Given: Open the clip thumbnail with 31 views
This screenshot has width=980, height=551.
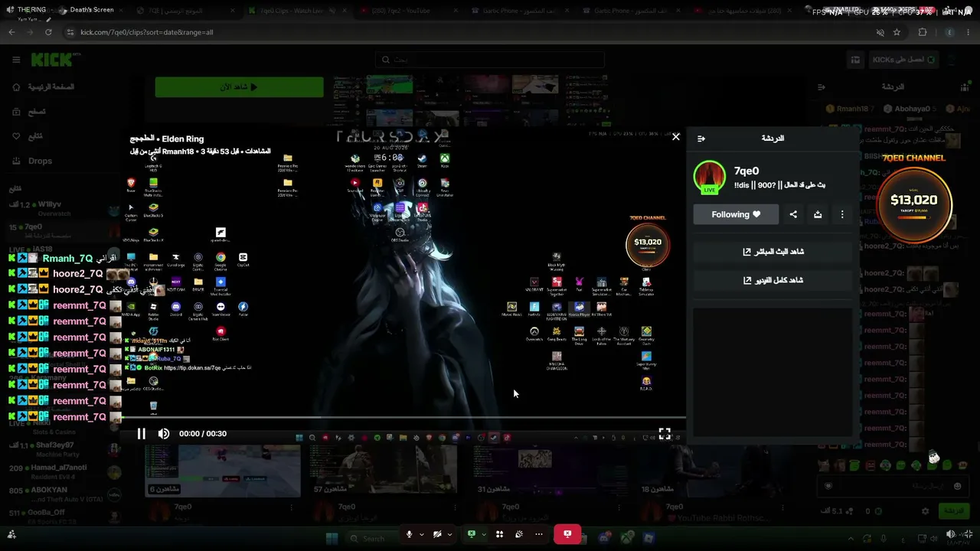Looking at the screenshot, I should 547,470.
